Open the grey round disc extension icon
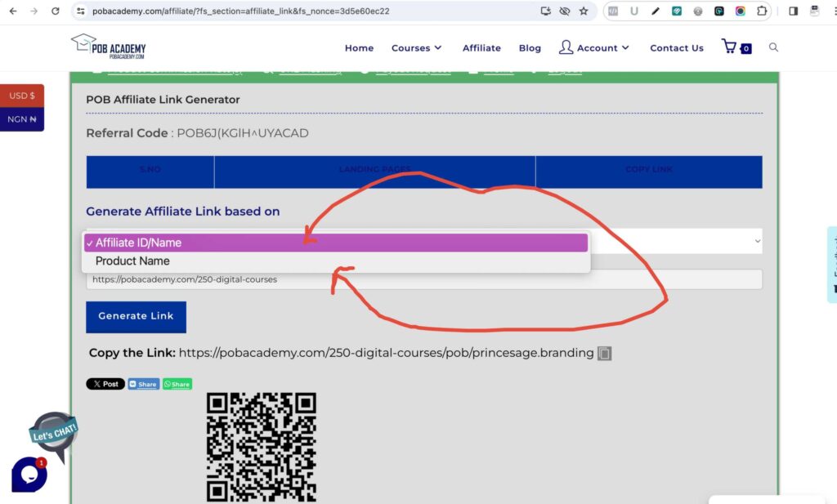 point(698,11)
